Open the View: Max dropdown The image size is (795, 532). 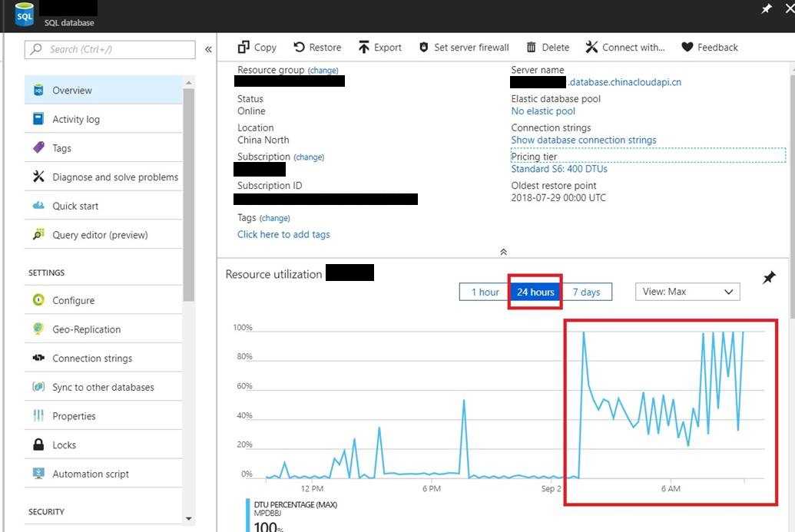[x=687, y=292]
